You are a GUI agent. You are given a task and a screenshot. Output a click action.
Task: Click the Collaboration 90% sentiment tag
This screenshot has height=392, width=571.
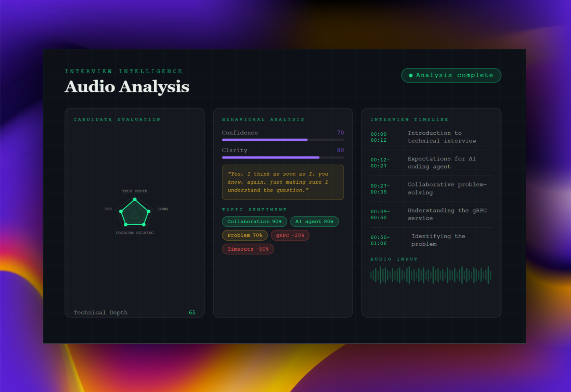(x=254, y=222)
